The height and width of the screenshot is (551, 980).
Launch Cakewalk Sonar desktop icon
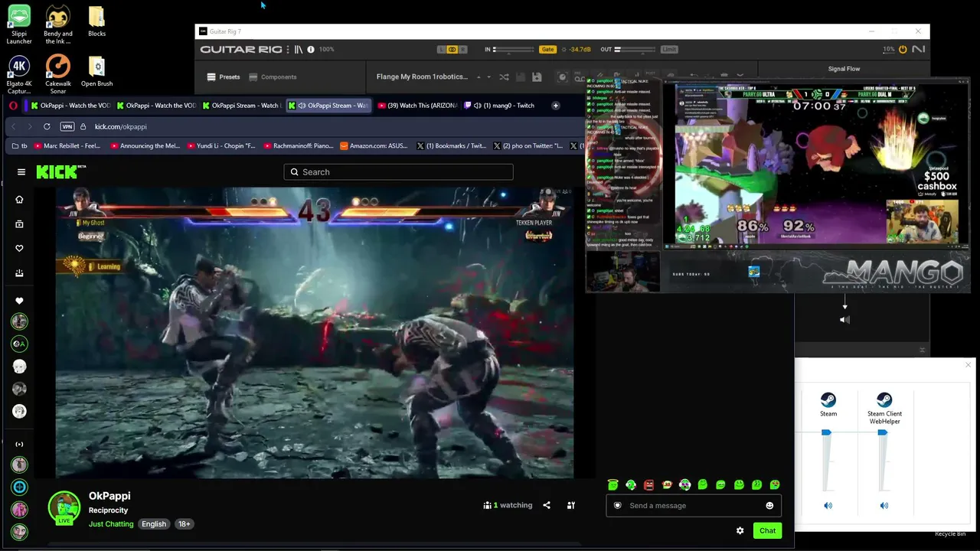tap(57, 75)
